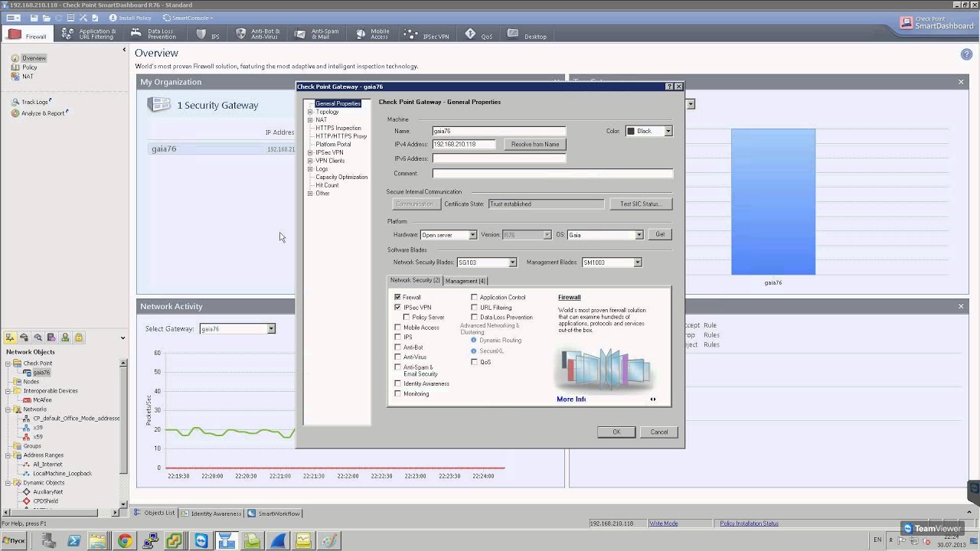Screen dimensions: 980x551
Task: Open Anti-Spam & Mail tab
Action: point(317,34)
